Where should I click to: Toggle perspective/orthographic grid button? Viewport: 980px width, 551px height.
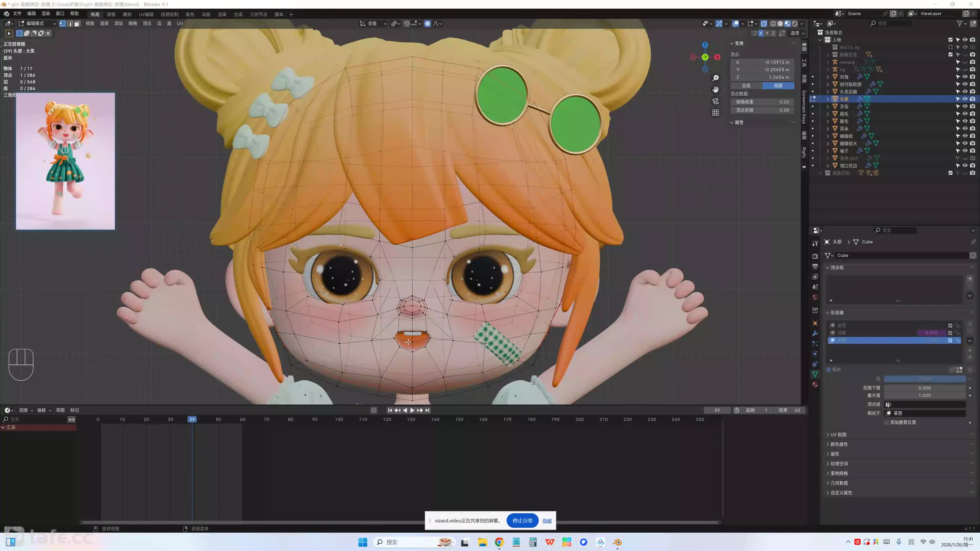pos(715,112)
